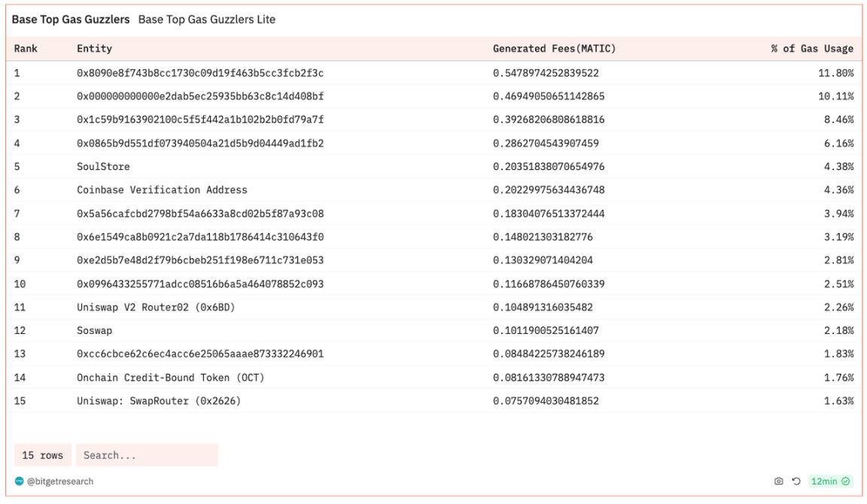
Task: Click the Search input field
Action: (x=147, y=455)
